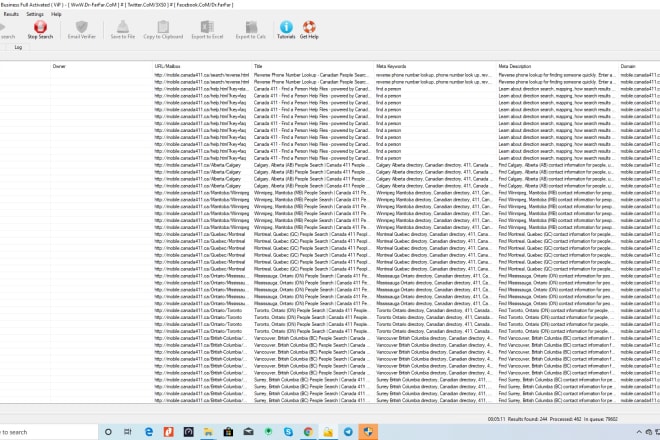Open Google Chrome from taskbar
This screenshot has width=660, height=440.
(x=308, y=432)
